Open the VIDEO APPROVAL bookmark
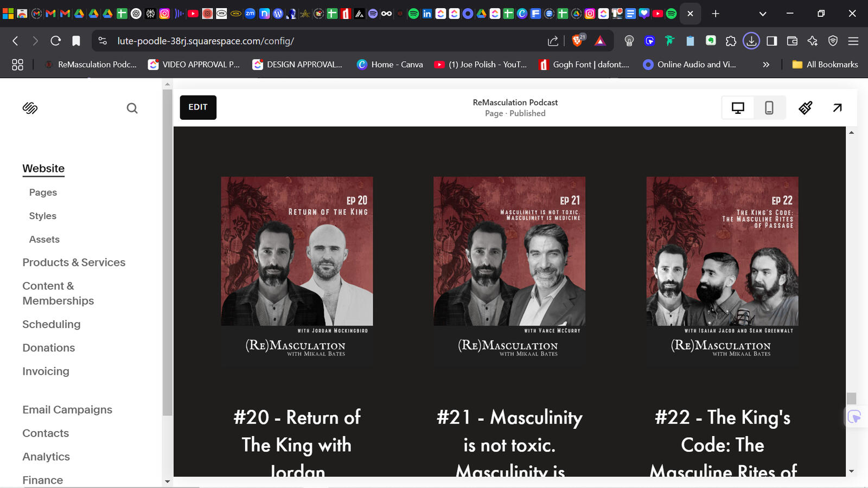 click(x=194, y=65)
